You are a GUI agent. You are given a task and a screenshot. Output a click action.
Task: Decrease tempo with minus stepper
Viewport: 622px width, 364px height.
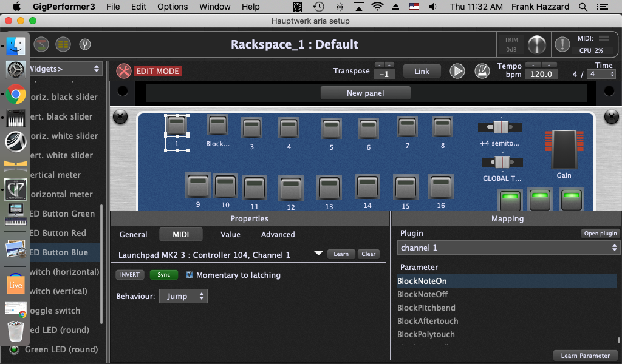pos(533,64)
